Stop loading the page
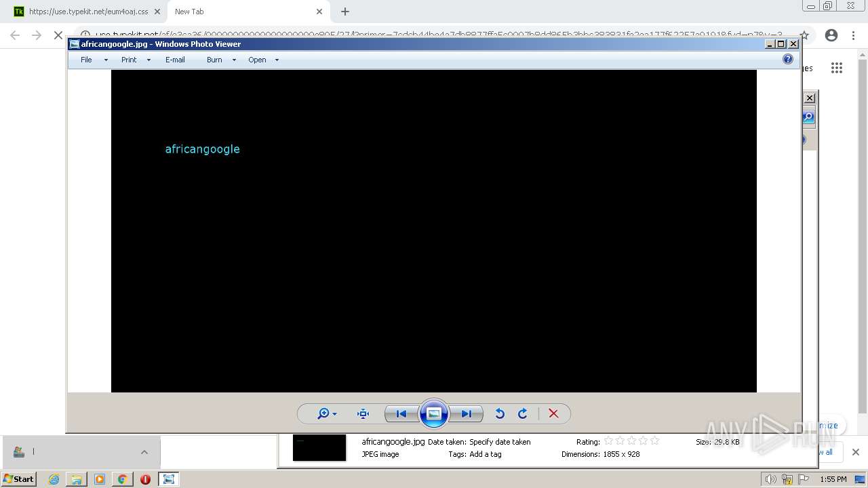868x488 pixels. pos(58,35)
